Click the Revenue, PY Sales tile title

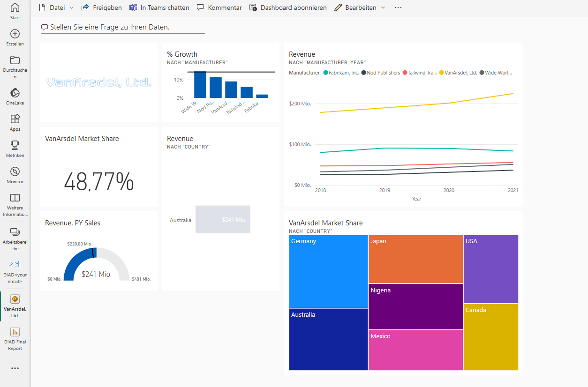coord(73,223)
